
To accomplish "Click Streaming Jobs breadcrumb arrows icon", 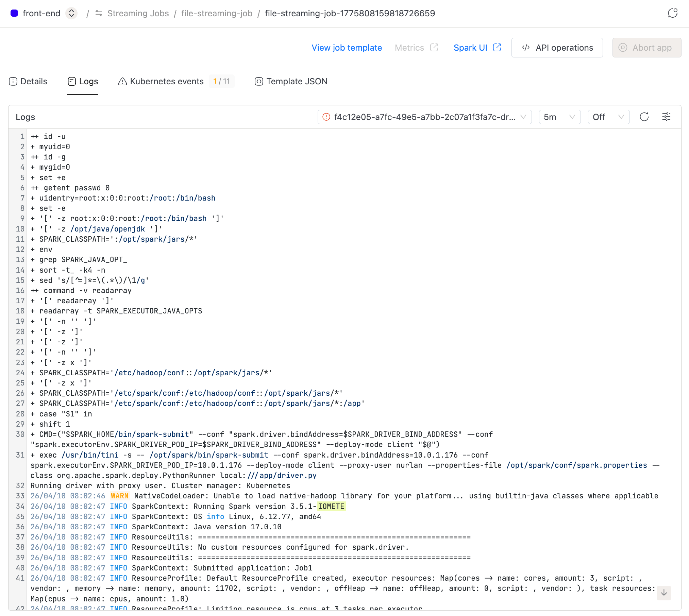I will tap(99, 13).
